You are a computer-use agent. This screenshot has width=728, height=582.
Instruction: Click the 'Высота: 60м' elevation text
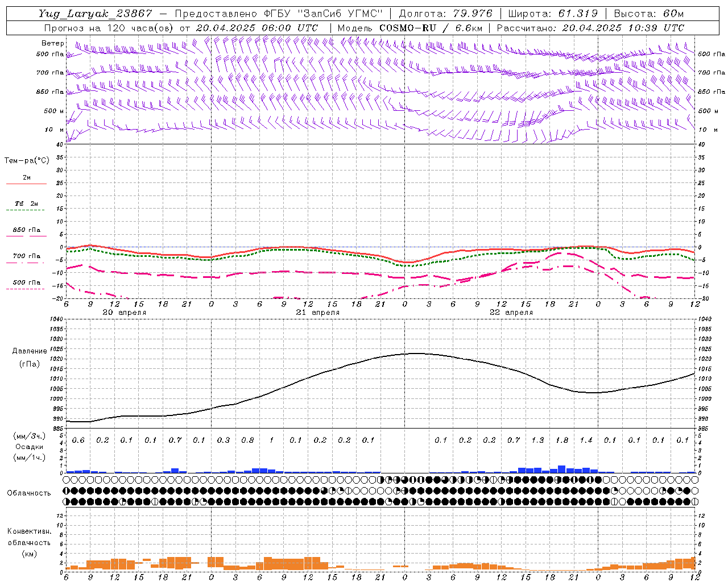pyautogui.click(x=648, y=14)
